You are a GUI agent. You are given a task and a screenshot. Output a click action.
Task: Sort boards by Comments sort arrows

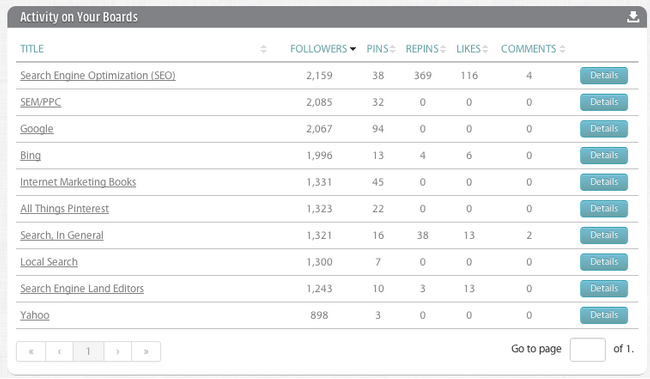point(562,49)
